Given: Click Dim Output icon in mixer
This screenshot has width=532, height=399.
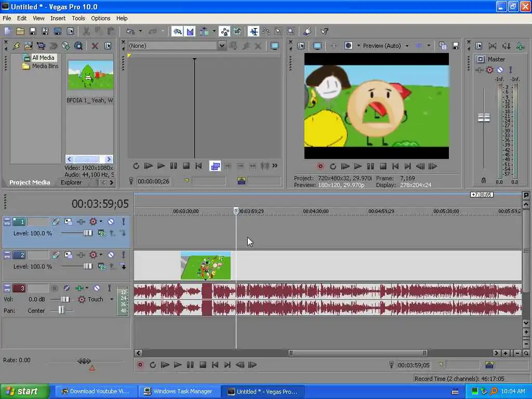Looking at the screenshot, I should pos(506,46).
